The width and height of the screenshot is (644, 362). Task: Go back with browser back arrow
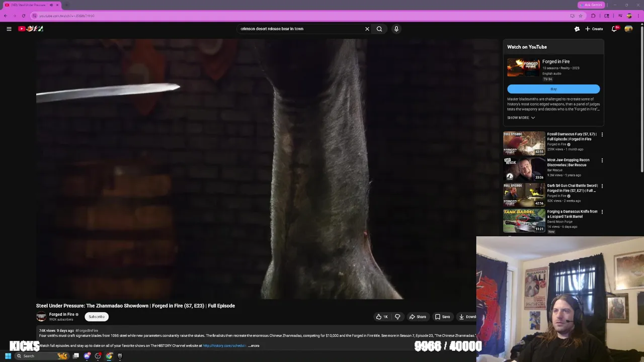pos(6,16)
